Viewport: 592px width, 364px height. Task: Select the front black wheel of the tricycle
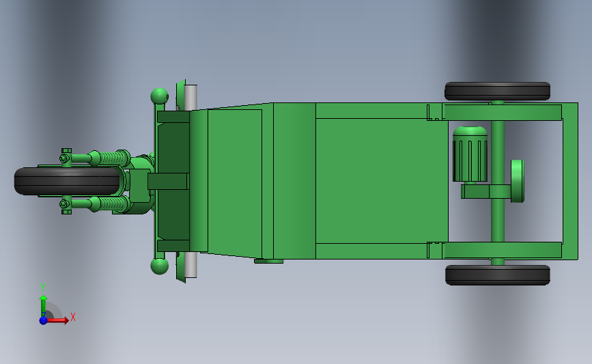tap(67, 181)
